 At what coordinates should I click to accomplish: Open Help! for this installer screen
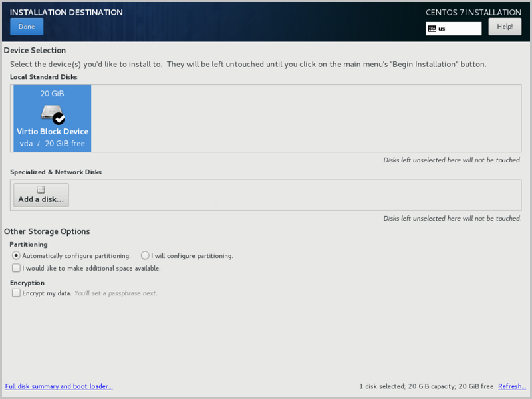click(505, 27)
